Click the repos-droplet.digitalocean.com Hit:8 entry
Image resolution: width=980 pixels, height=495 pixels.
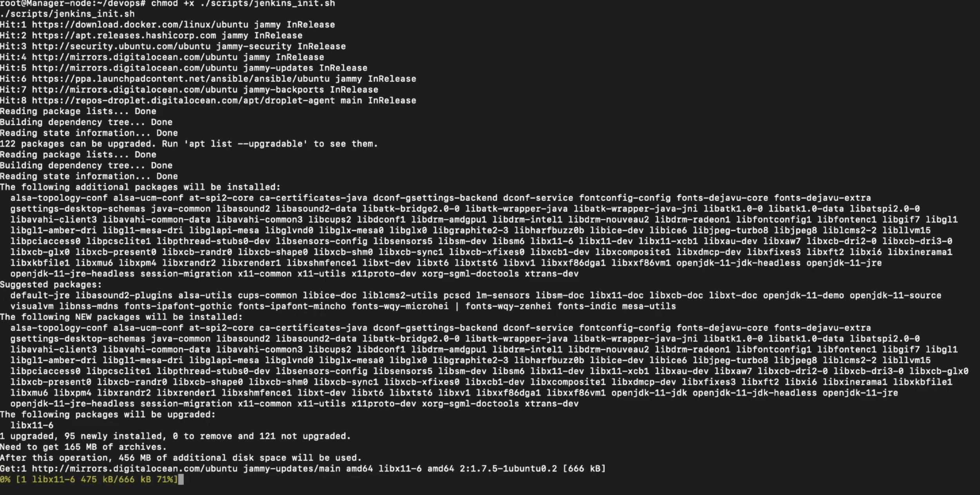coord(208,100)
